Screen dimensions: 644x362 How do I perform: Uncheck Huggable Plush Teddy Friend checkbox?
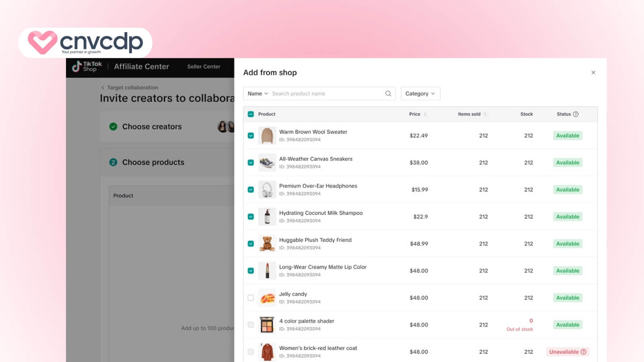(x=251, y=244)
